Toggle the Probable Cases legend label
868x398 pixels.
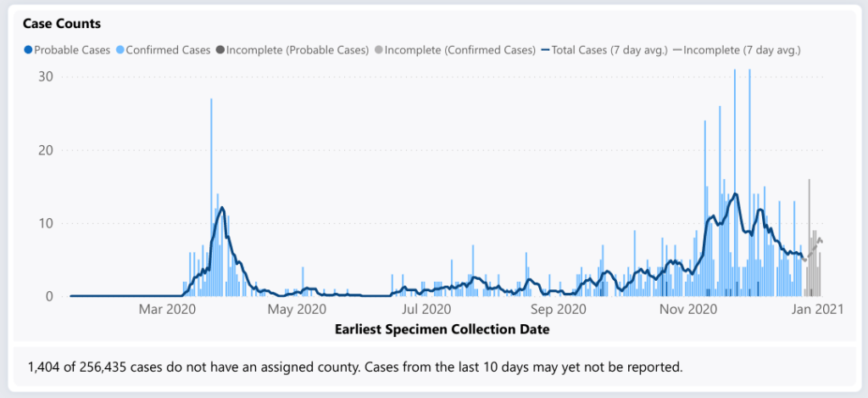click(72, 50)
